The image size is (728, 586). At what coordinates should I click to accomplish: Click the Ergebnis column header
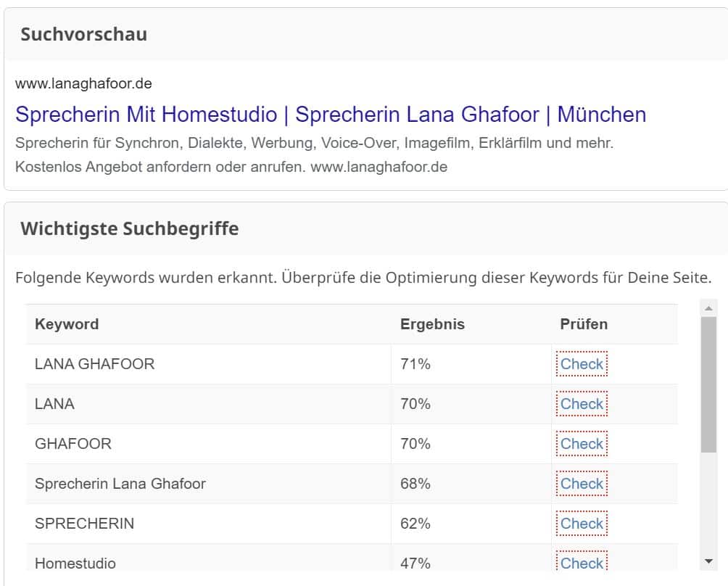tap(432, 324)
